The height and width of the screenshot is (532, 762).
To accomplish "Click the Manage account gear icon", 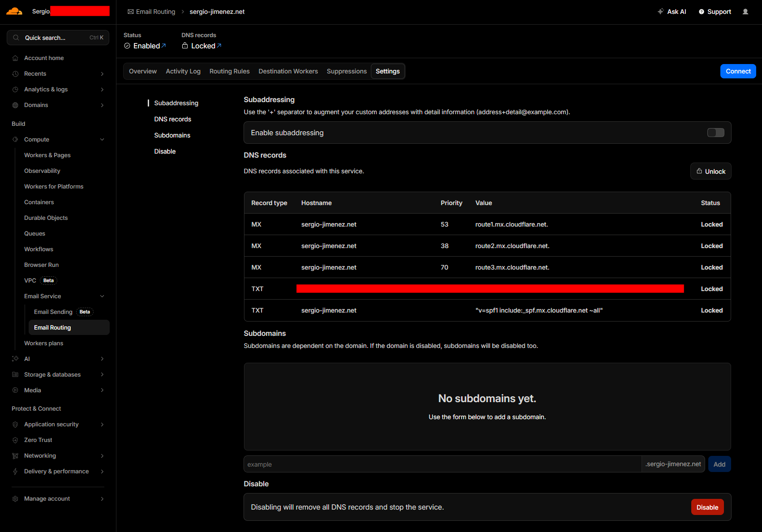I will (15, 499).
